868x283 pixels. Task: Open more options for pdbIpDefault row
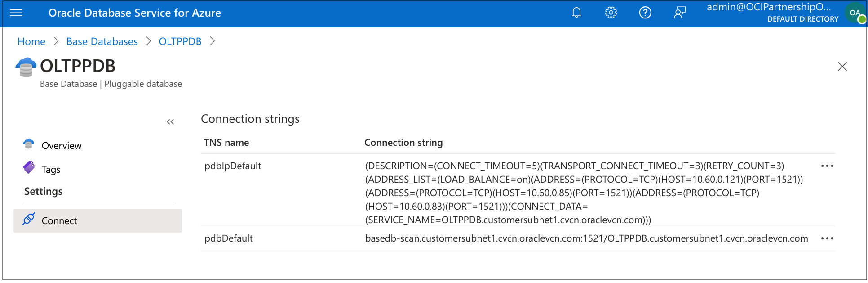click(x=827, y=166)
